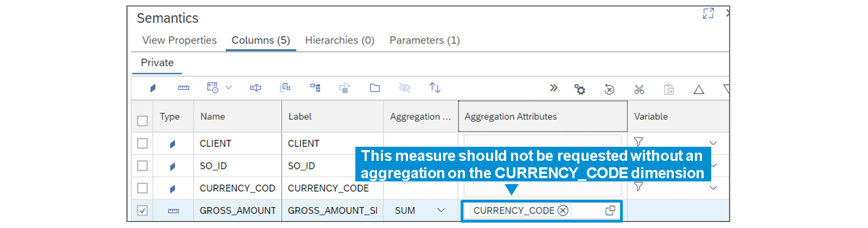Click the sort up-down arrows icon

(435, 88)
